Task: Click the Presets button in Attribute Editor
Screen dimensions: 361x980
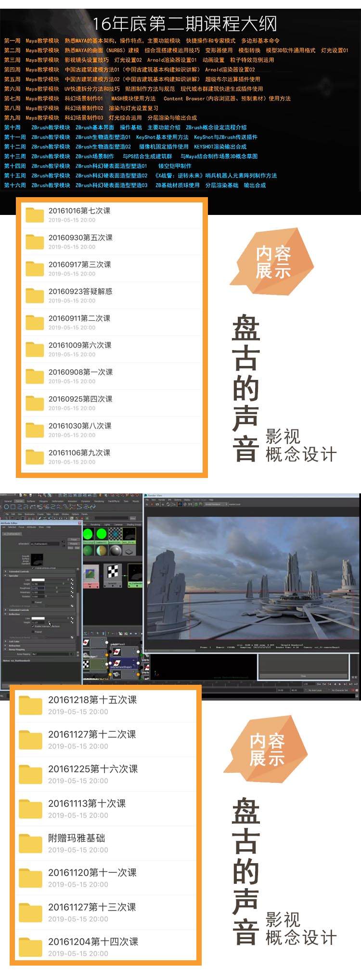Action: point(74,544)
